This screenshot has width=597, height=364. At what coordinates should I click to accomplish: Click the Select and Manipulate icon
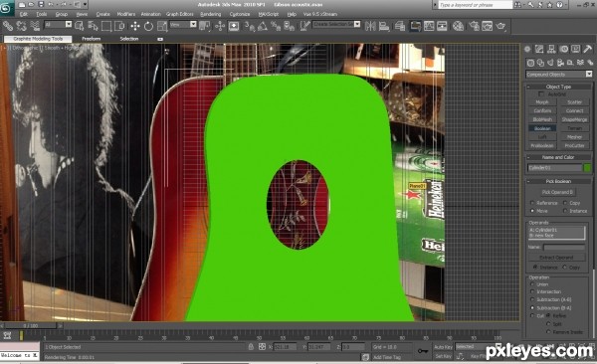click(x=220, y=26)
